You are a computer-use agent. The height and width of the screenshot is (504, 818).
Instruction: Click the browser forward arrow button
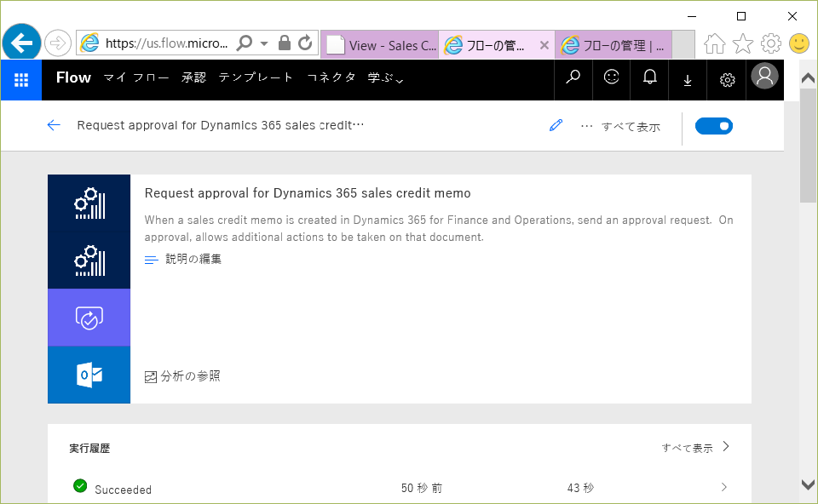(x=57, y=43)
